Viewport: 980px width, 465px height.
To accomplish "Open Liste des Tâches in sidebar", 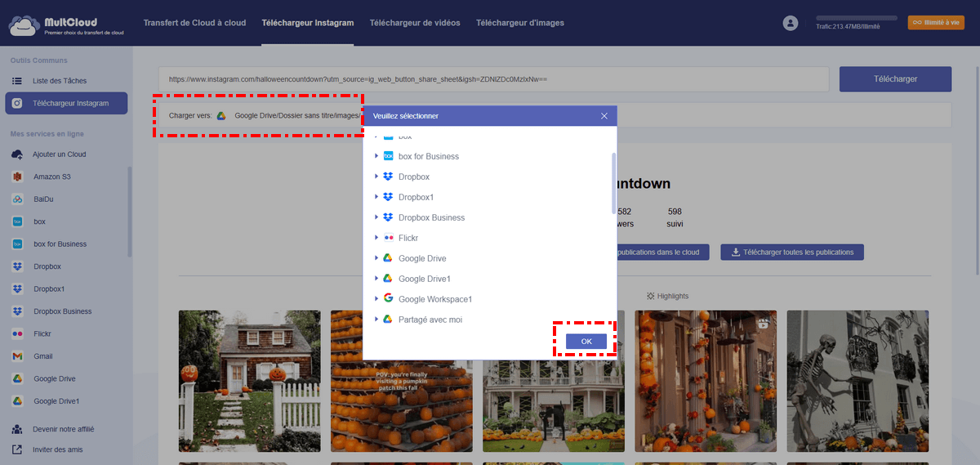I will 60,81.
